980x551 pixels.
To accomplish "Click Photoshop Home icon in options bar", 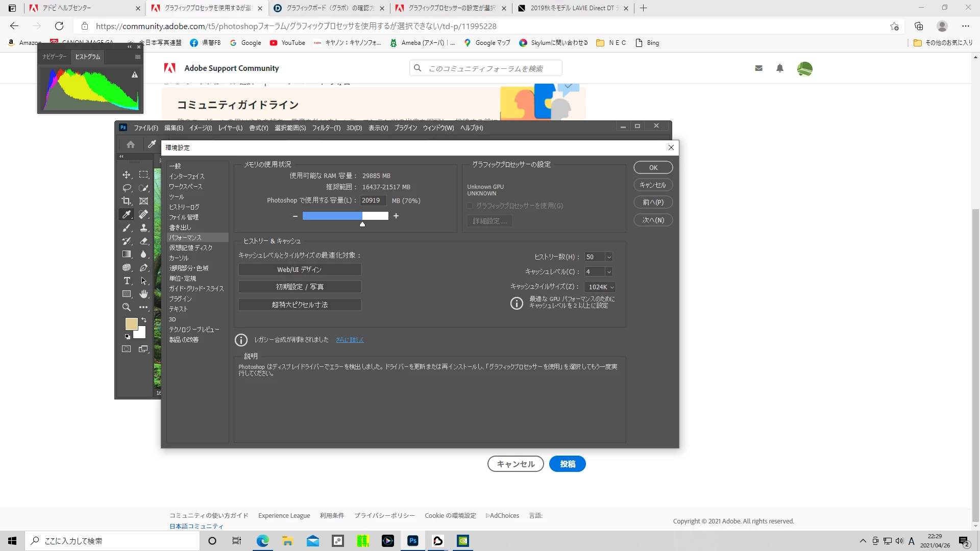I will (x=131, y=144).
